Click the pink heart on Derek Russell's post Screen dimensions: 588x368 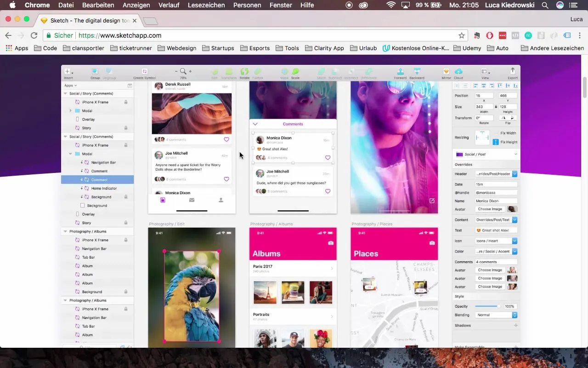[226, 139]
